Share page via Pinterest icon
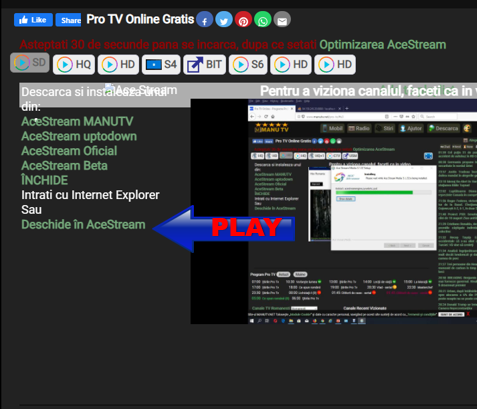Screen dimensions: 477x409 243,20
